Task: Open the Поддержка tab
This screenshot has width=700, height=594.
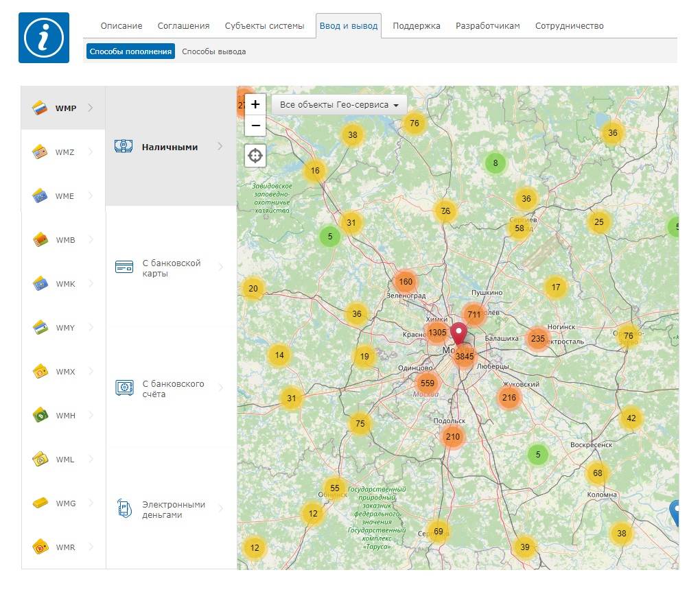Action: coord(416,26)
